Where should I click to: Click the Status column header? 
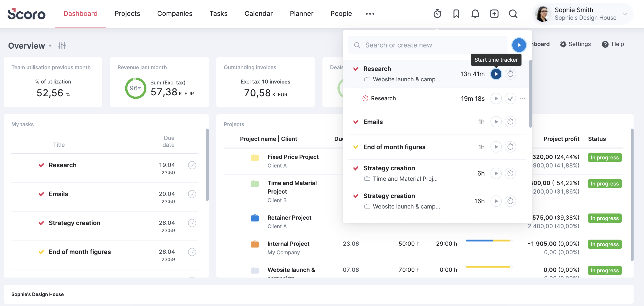pyautogui.click(x=597, y=139)
